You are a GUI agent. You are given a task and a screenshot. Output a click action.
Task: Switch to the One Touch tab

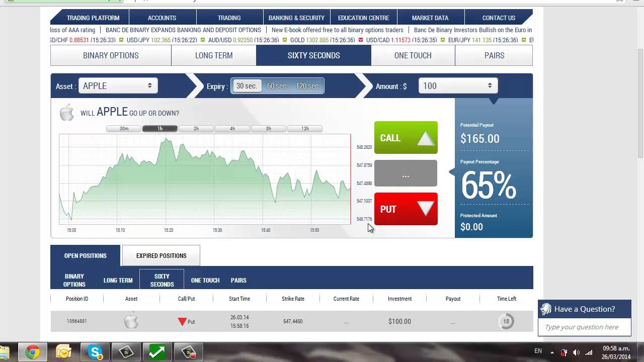click(x=413, y=55)
